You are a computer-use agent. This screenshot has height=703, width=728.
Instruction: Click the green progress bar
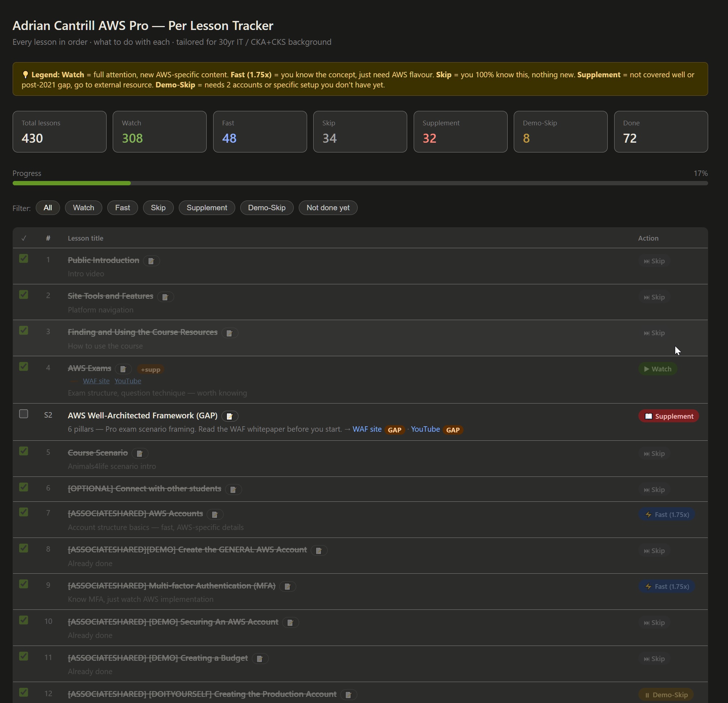click(x=72, y=183)
